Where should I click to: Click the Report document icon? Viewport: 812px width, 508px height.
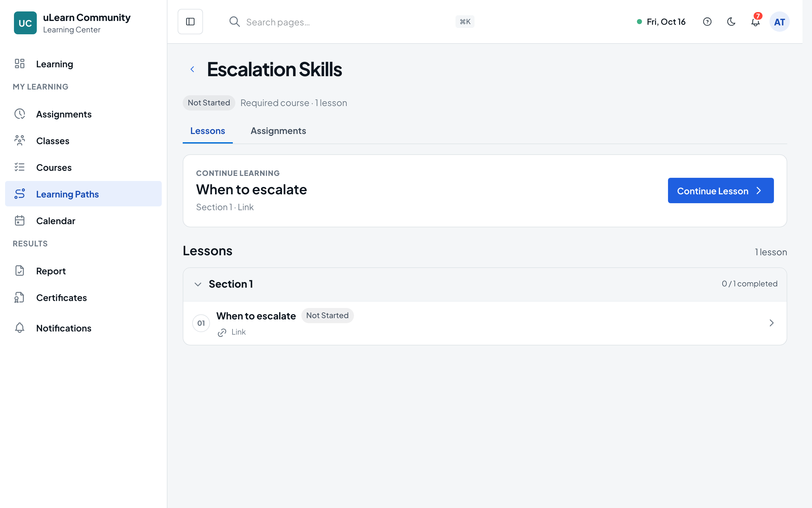(x=20, y=271)
